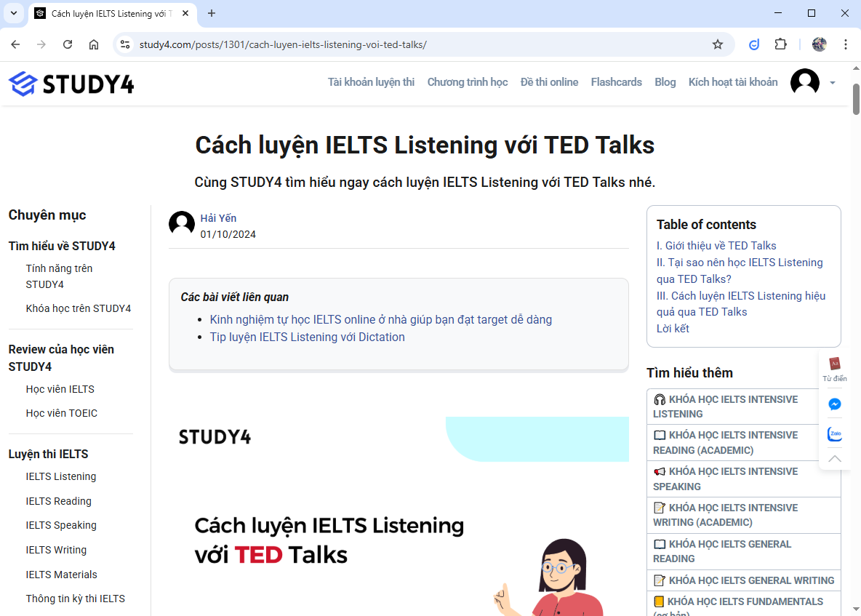This screenshot has height=616, width=861.
Task: Click the STUDY4 logo in header
Action: [71, 84]
